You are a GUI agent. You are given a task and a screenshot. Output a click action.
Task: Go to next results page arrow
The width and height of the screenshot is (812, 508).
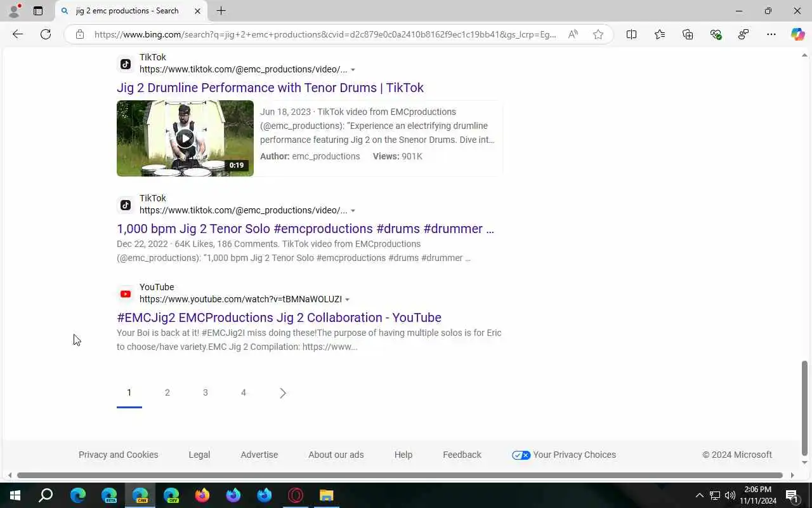click(283, 393)
